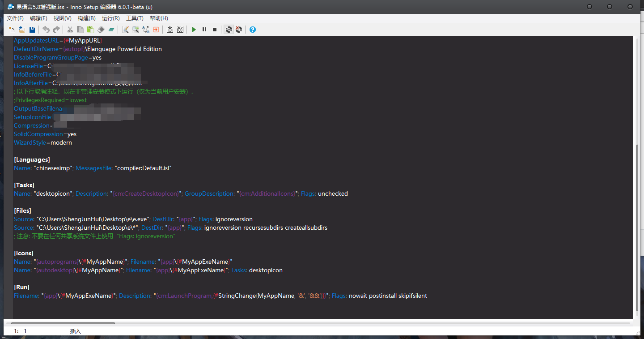Viewport: 644px width, 339px height.
Task: Open the 运行(R) menu
Action: click(x=110, y=18)
